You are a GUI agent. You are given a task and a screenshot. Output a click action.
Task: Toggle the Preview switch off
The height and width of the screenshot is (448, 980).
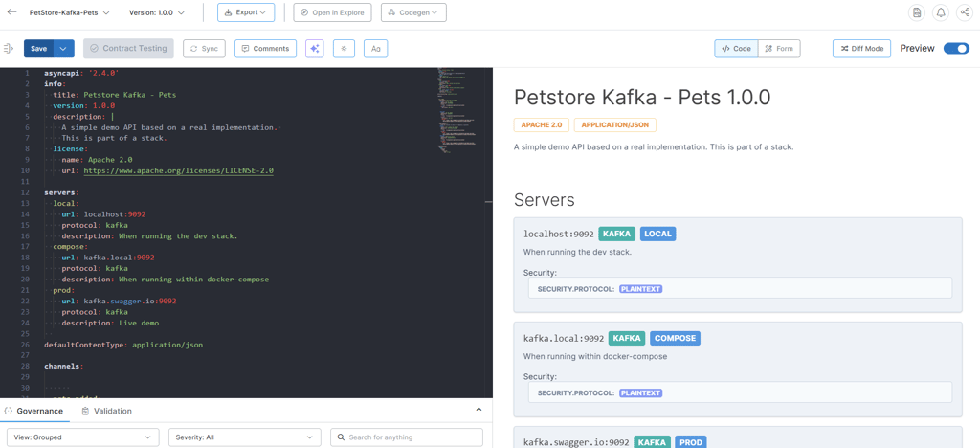956,49
